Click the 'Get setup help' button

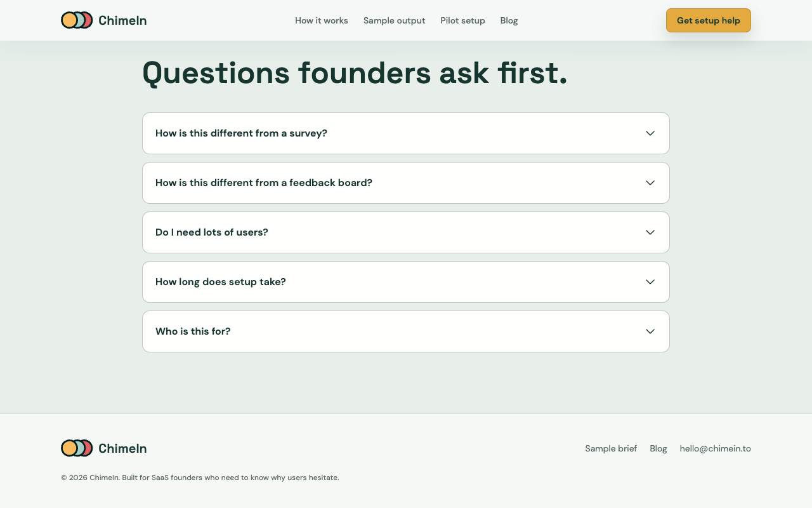pyautogui.click(x=708, y=20)
